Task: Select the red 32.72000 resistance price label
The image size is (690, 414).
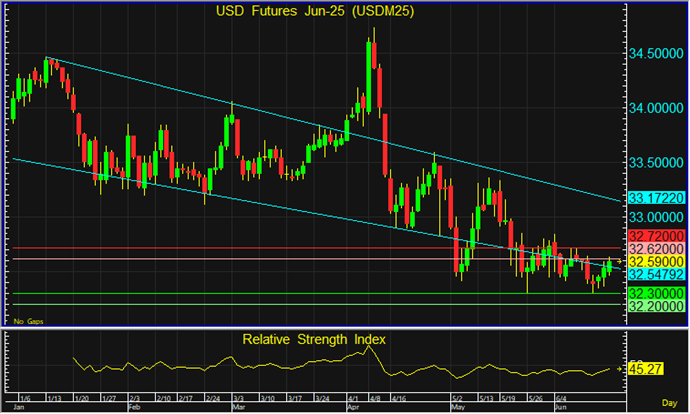Action: point(656,236)
